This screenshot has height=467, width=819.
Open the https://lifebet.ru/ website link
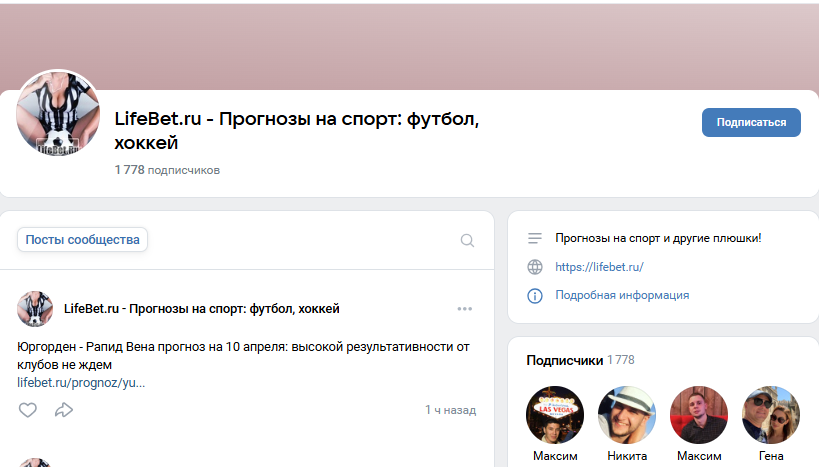coord(599,267)
